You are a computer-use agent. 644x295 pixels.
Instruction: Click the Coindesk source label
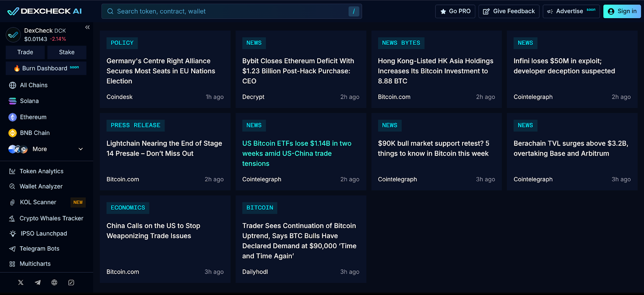point(120,97)
